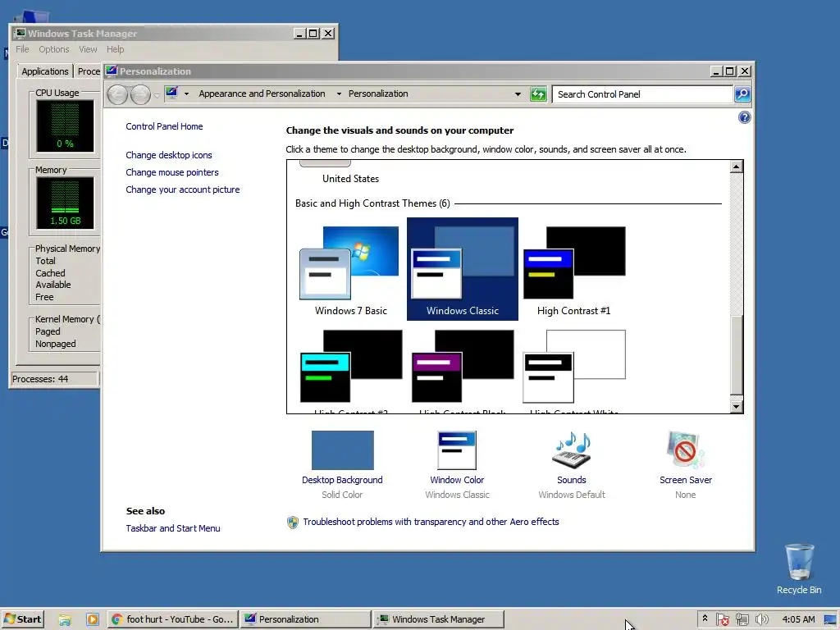Select the High Contrast #2 theme thumbnail

coord(350,367)
